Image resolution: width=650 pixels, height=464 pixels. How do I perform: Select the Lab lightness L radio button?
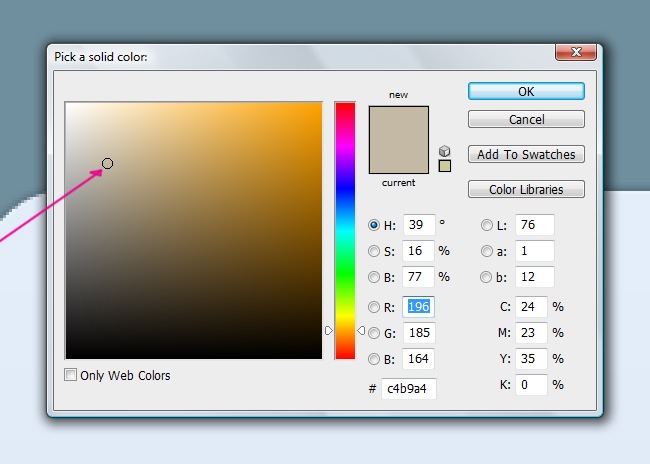487,225
